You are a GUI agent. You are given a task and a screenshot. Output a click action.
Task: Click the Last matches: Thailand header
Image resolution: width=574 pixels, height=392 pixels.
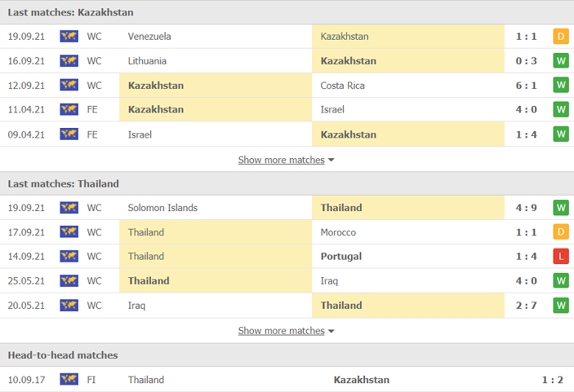63,184
